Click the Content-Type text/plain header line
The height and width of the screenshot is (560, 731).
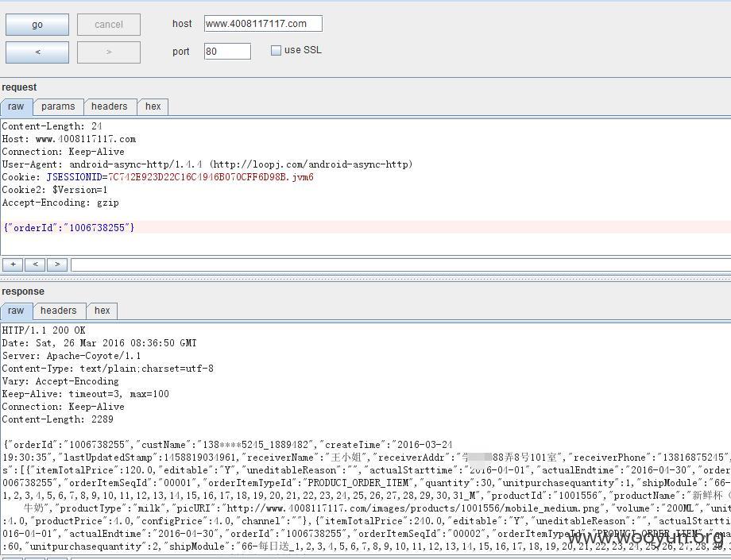(x=108, y=369)
